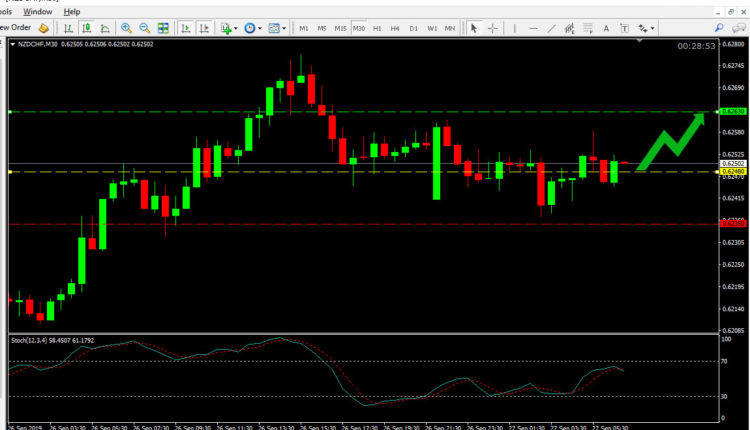Expand the NZDCHF,M30 chart title triangle
Image resolution: width=750 pixels, height=430 pixels.
coord(12,44)
